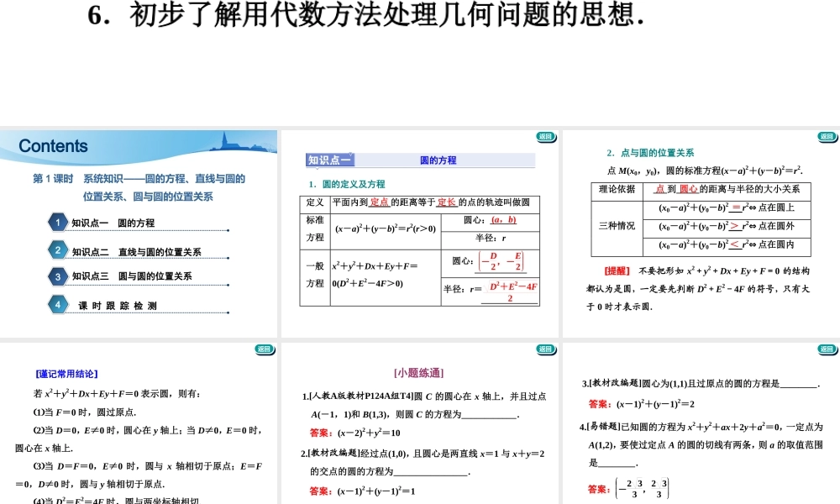The image size is (840, 504).
Task: Click the number 4 hexagon icon
Action: (56, 302)
